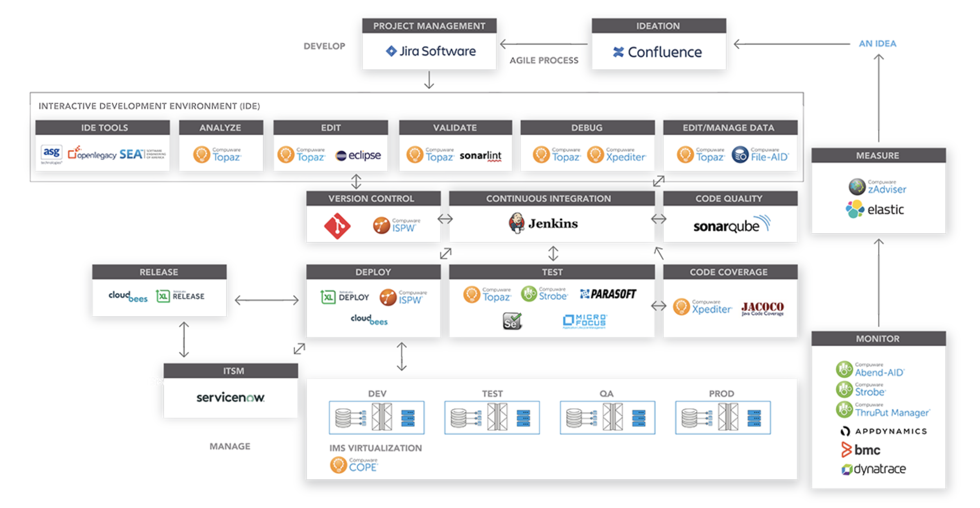
Task: Click the red Git diamond icon
Action: coord(337,226)
